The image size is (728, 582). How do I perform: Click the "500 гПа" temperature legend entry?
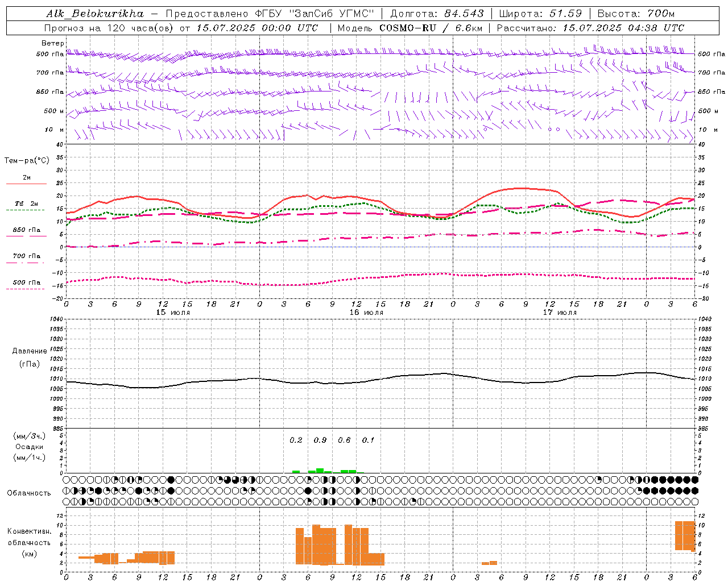click(27, 282)
